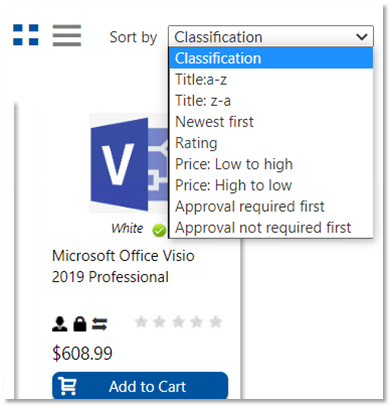
Task: Open Microsoft Office Visio 2019 Professional title
Action: click(123, 266)
